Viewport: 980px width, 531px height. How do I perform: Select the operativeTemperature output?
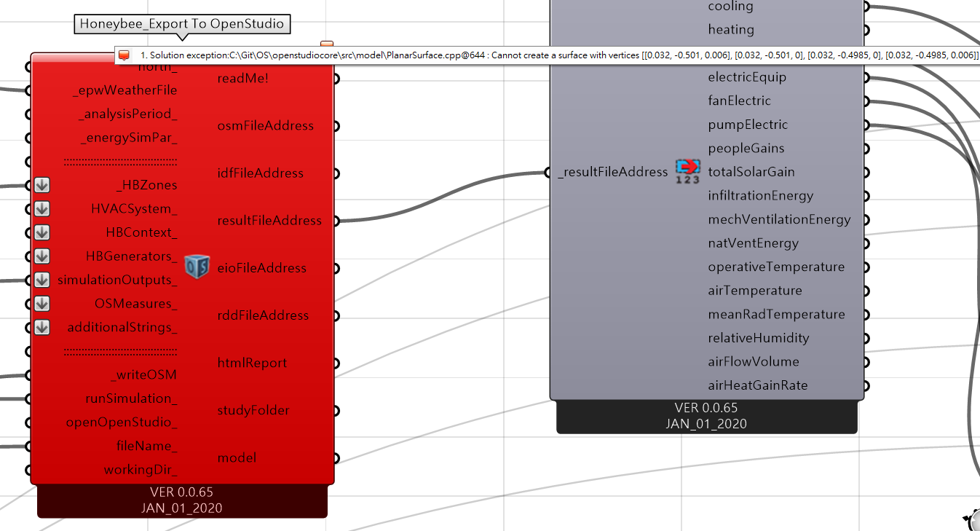point(776,267)
